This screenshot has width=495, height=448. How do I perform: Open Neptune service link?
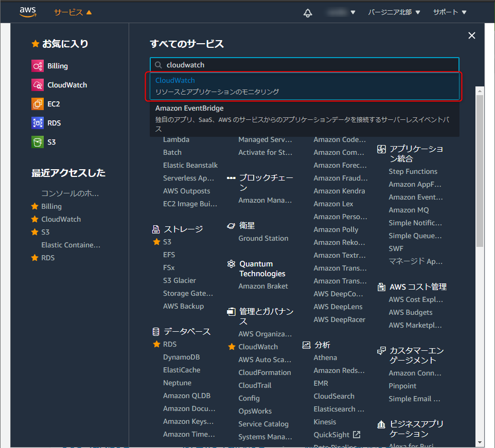[x=177, y=383]
